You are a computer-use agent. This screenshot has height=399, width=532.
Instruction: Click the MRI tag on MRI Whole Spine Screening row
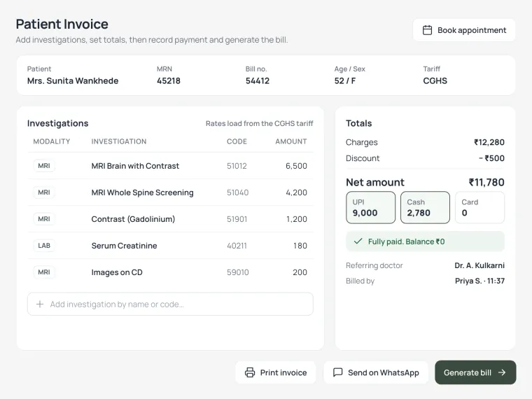[x=44, y=192]
